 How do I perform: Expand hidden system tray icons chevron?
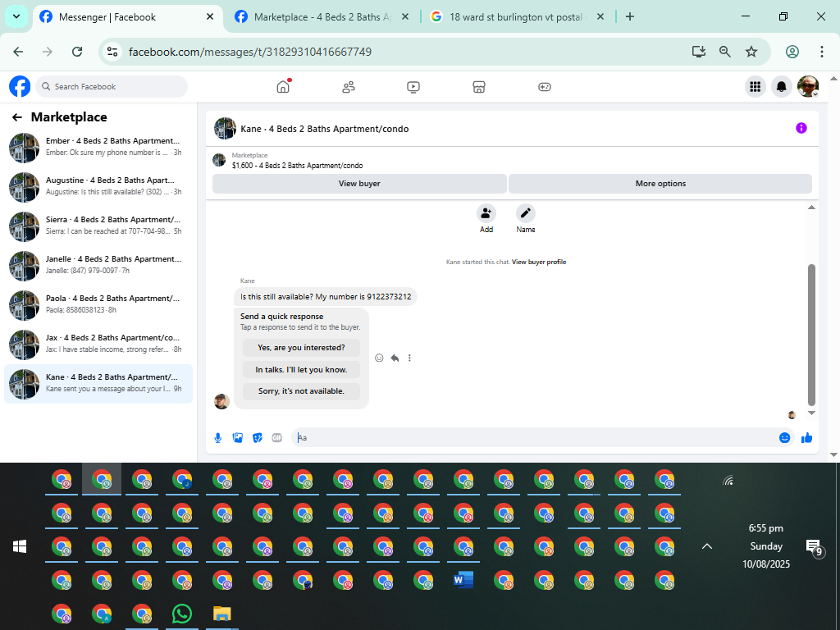pos(707,546)
